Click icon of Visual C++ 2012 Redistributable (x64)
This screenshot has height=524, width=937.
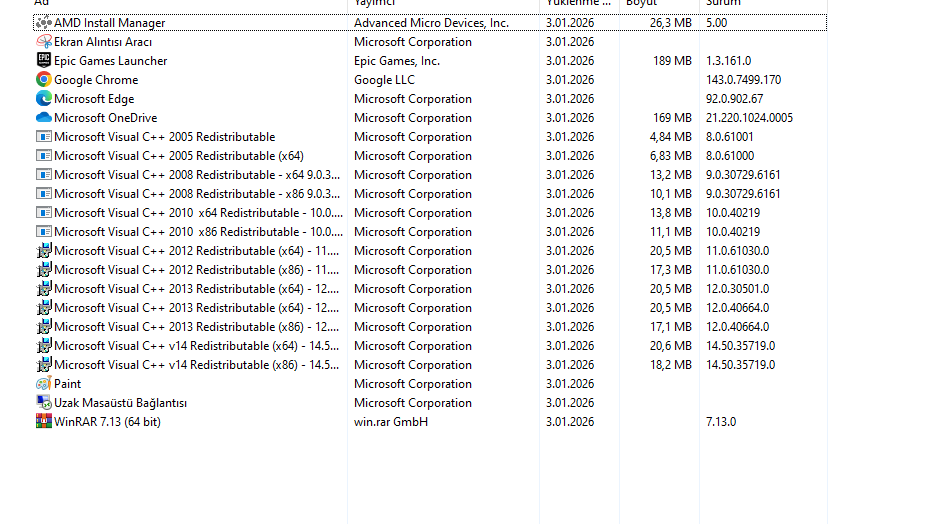point(44,251)
